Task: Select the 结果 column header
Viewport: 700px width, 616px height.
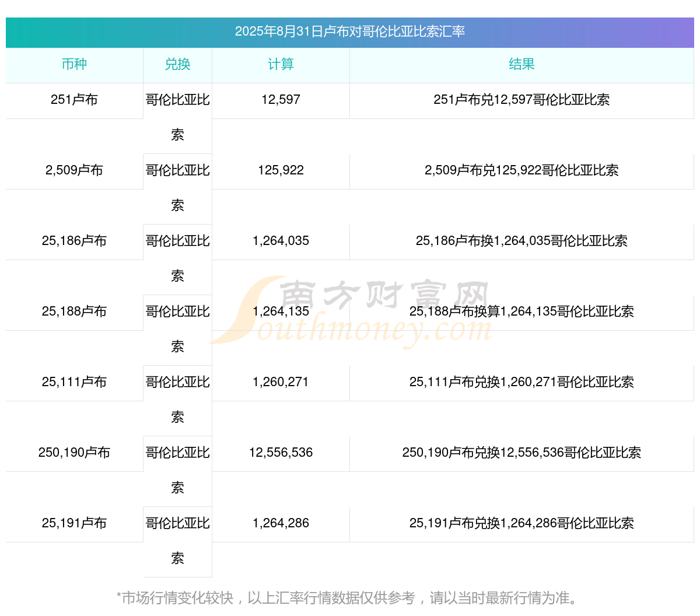Action: (521, 65)
